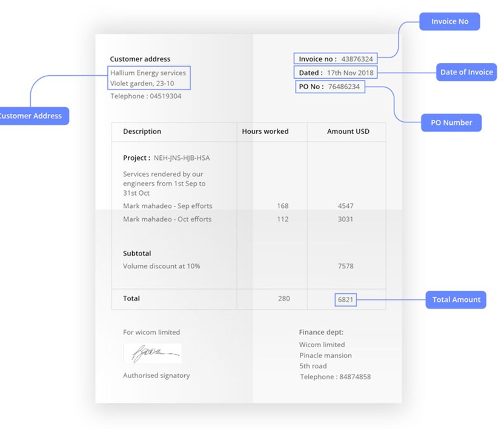
Task: Select the Total Amount label tag
Action: point(456,299)
